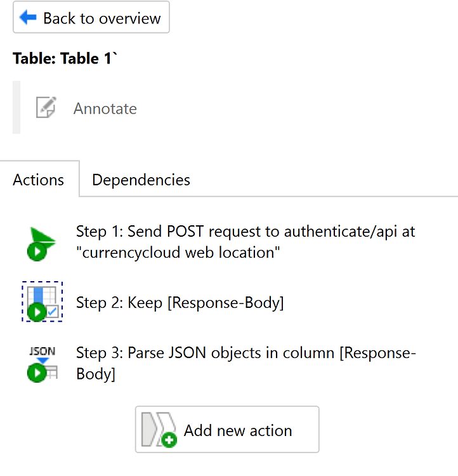Select Step 1 Send POST request text

pos(245,242)
